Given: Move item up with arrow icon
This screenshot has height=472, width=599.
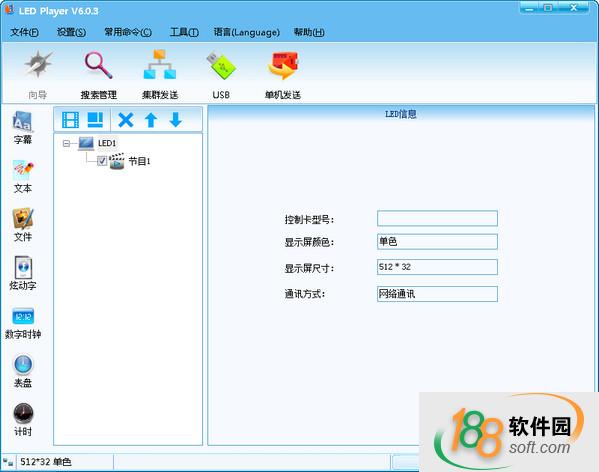Looking at the screenshot, I should tap(151, 120).
